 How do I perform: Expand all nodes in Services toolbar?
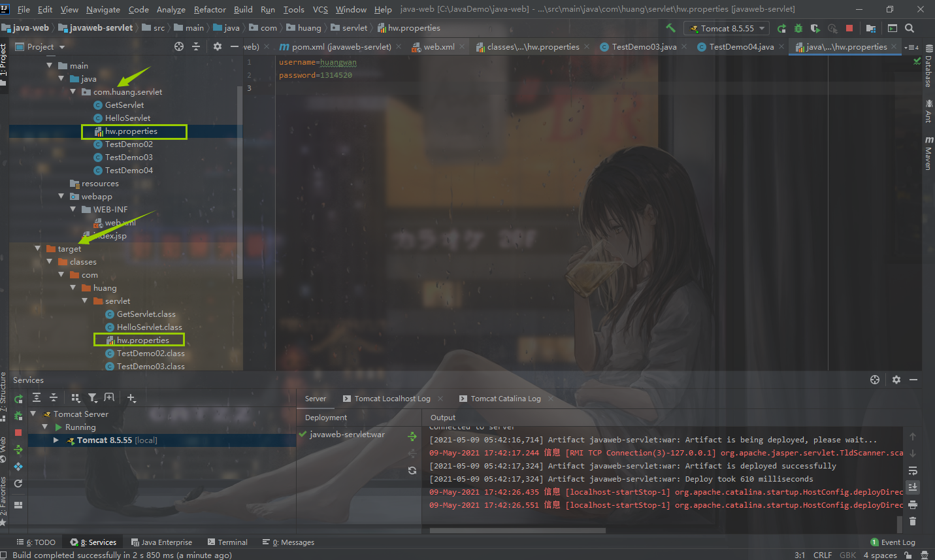(37, 397)
